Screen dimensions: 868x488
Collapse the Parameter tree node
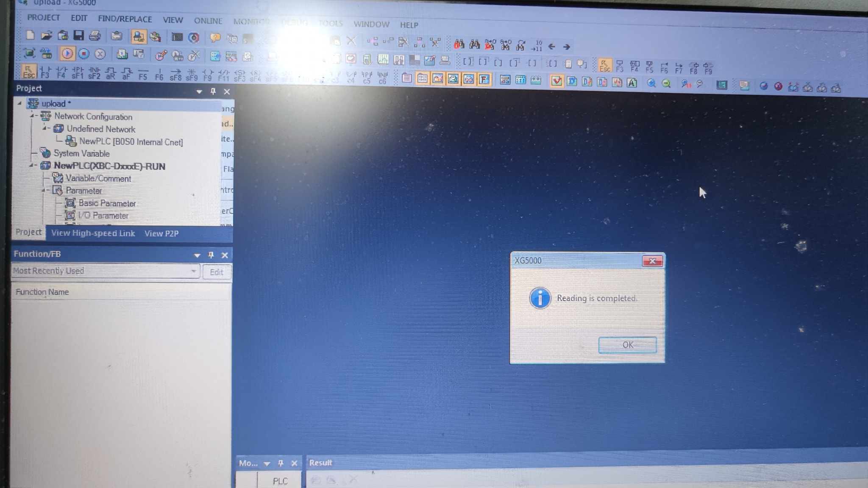pyautogui.click(x=44, y=190)
